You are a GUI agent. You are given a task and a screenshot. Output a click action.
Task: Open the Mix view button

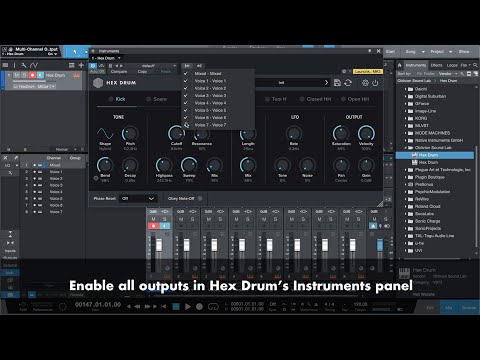point(448,308)
